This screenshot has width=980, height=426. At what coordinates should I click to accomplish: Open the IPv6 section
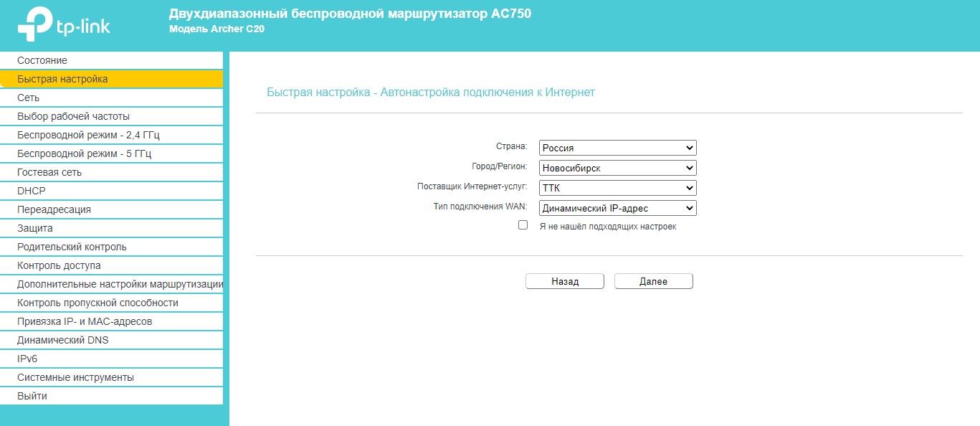coord(111,359)
